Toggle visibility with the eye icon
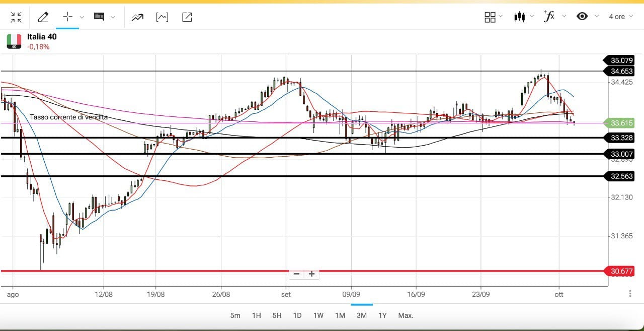The height and width of the screenshot is (331, 644). pyautogui.click(x=582, y=17)
